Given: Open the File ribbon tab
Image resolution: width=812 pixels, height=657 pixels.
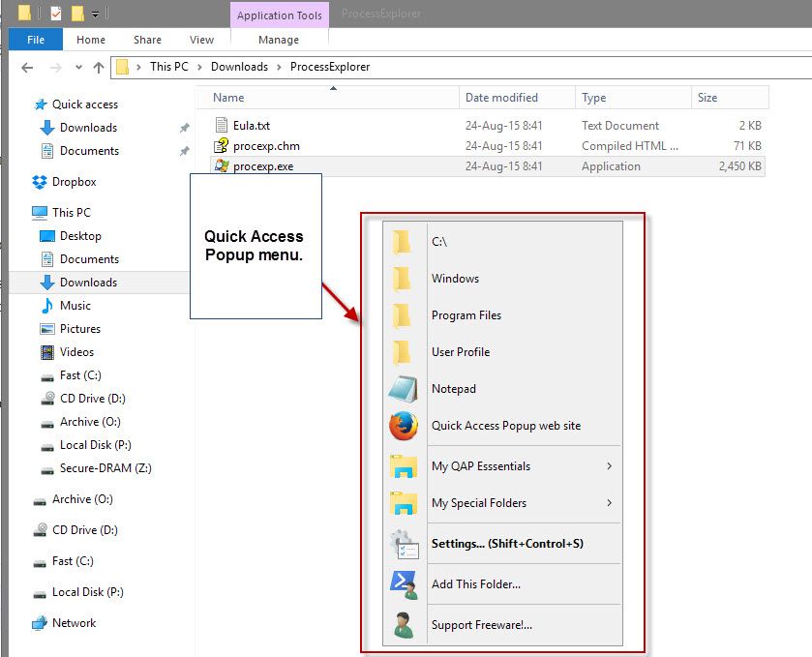Looking at the screenshot, I should tap(36, 40).
